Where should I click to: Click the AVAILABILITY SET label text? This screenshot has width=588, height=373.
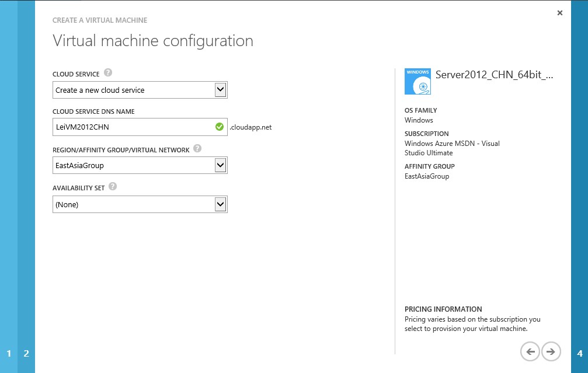78,188
